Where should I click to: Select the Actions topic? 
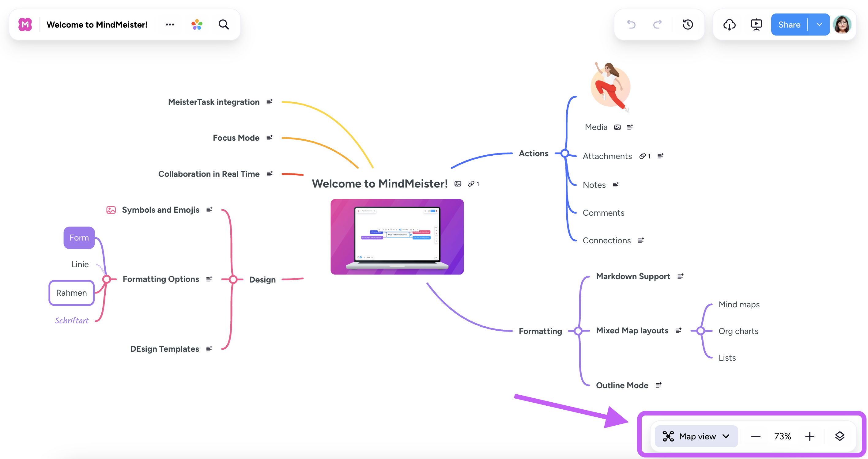[534, 154]
